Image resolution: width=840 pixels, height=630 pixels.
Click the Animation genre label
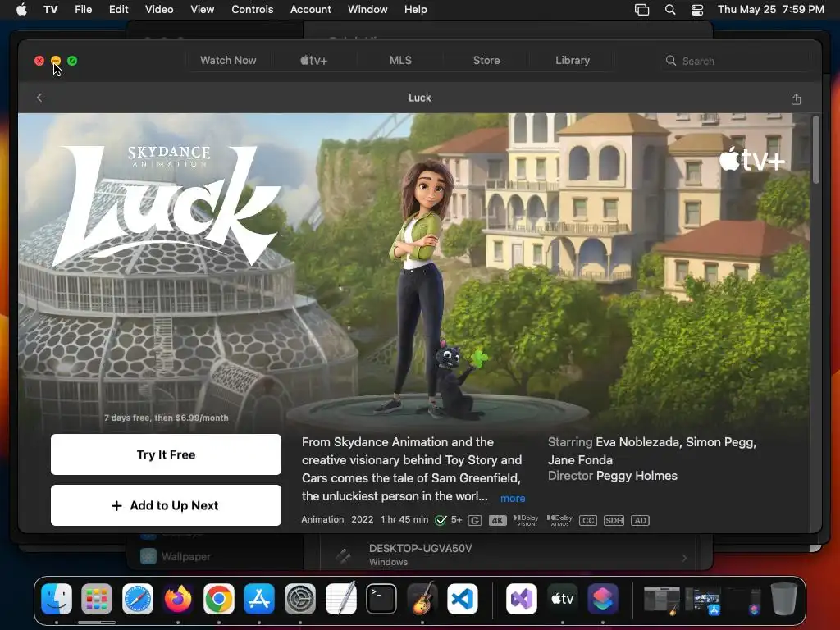(322, 519)
